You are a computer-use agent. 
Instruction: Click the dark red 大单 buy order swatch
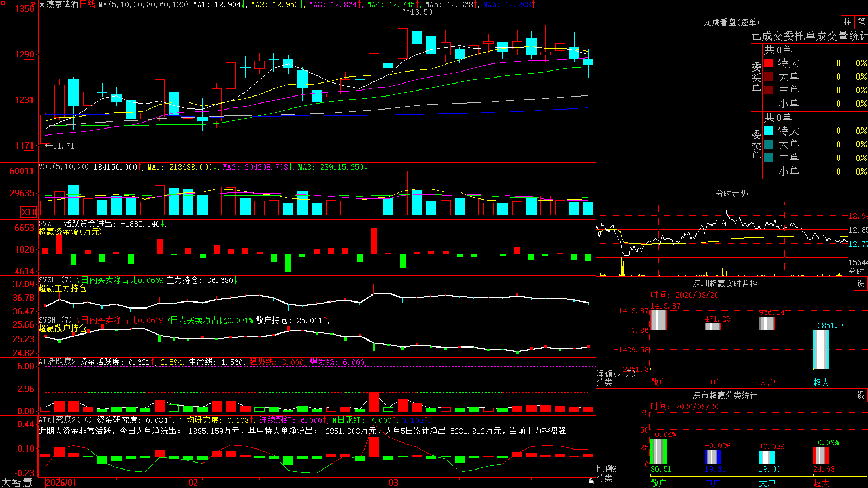pyautogui.click(x=768, y=76)
